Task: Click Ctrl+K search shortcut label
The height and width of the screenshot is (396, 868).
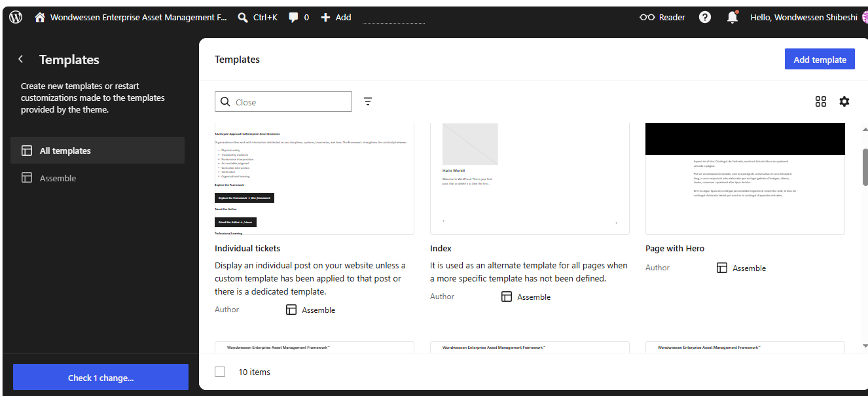Action: (x=265, y=18)
